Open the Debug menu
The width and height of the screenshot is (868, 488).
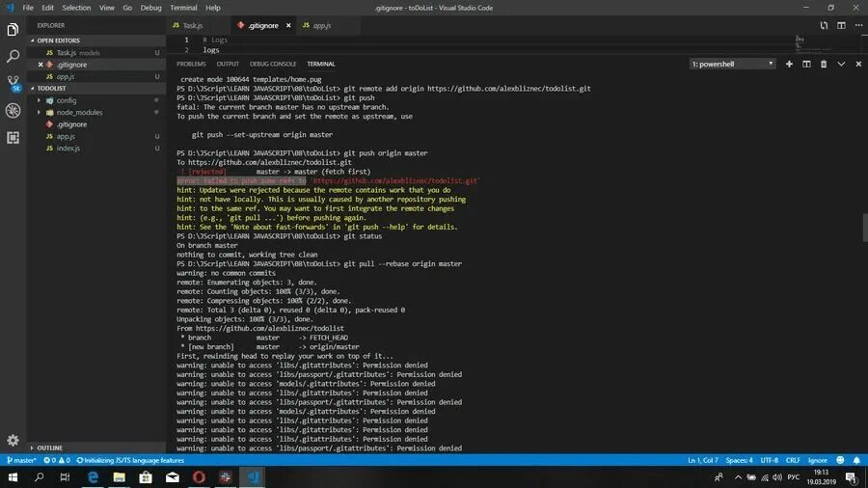150,8
